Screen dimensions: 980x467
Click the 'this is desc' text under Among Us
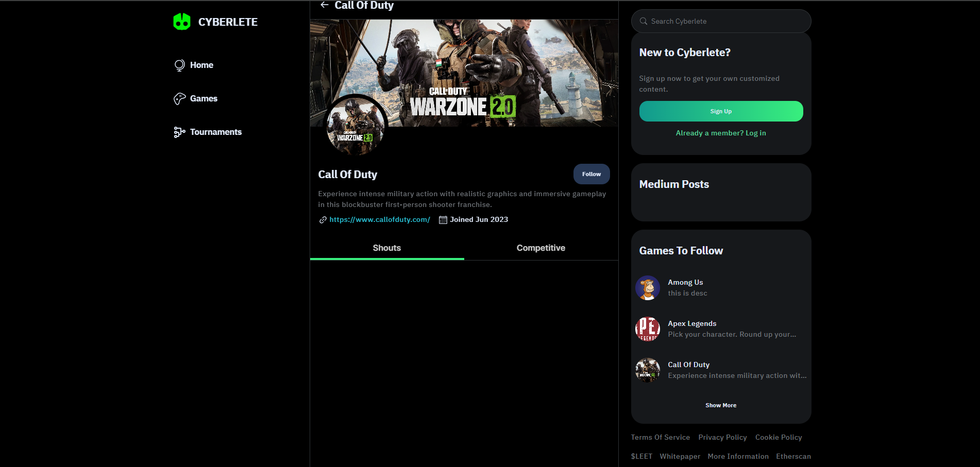[x=687, y=293]
